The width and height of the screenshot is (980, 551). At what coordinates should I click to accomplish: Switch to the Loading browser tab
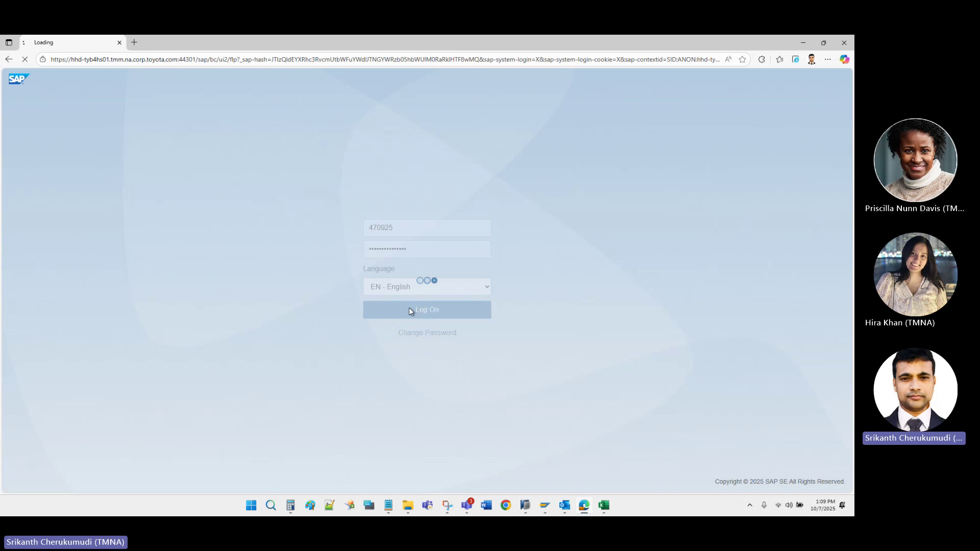[x=71, y=42]
